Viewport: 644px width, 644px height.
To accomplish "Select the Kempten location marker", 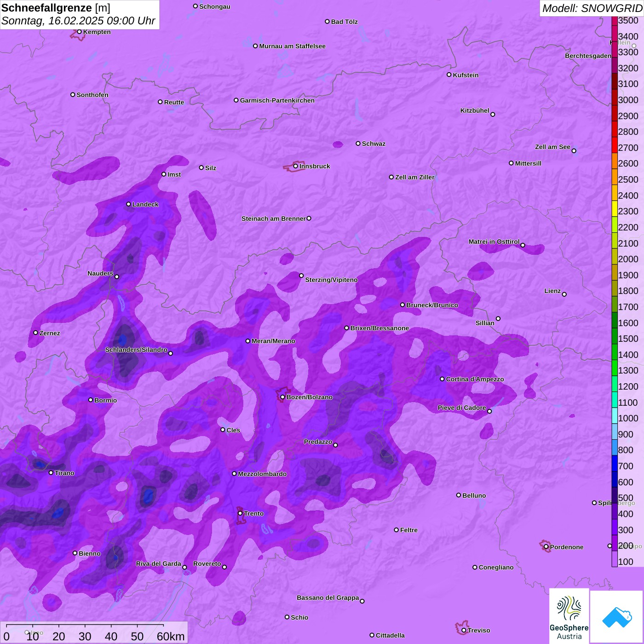I will [79, 32].
